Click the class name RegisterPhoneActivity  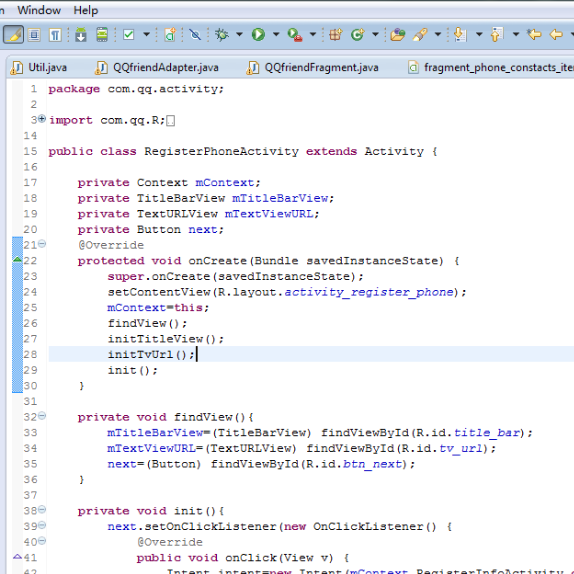click(x=221, y=151)
